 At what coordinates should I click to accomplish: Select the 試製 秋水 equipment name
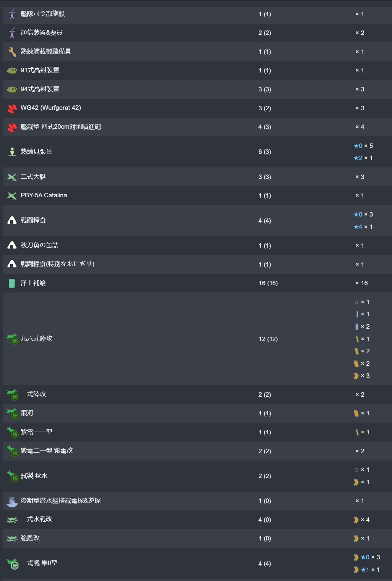coord(34,476)
